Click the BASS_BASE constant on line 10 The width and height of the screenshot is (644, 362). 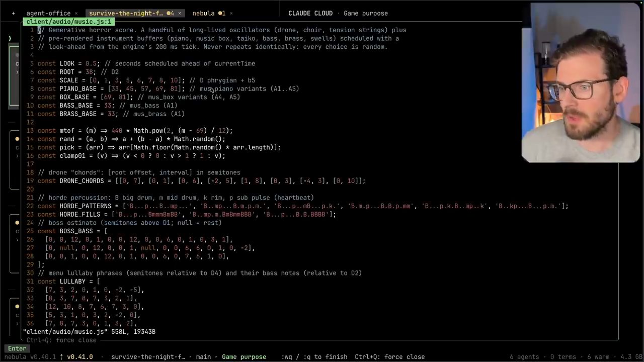[x=74, y=106]
